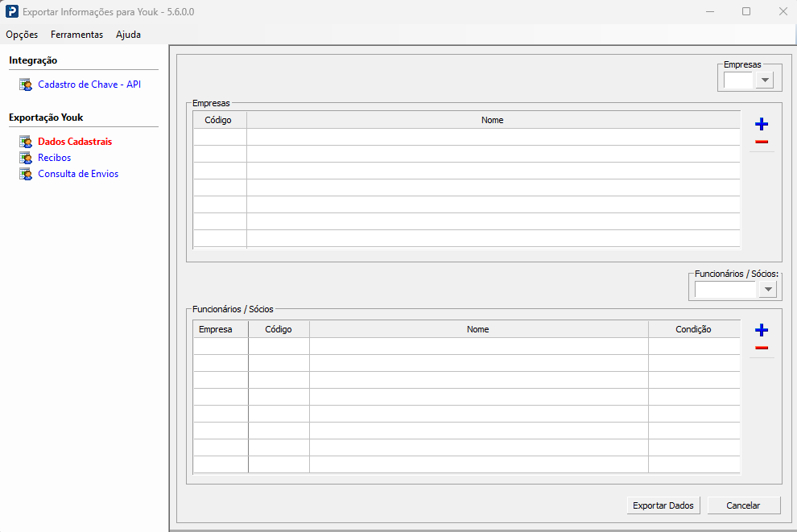
Task: Select Dados Cadastrais in sidebar
Action: (75, 142)
